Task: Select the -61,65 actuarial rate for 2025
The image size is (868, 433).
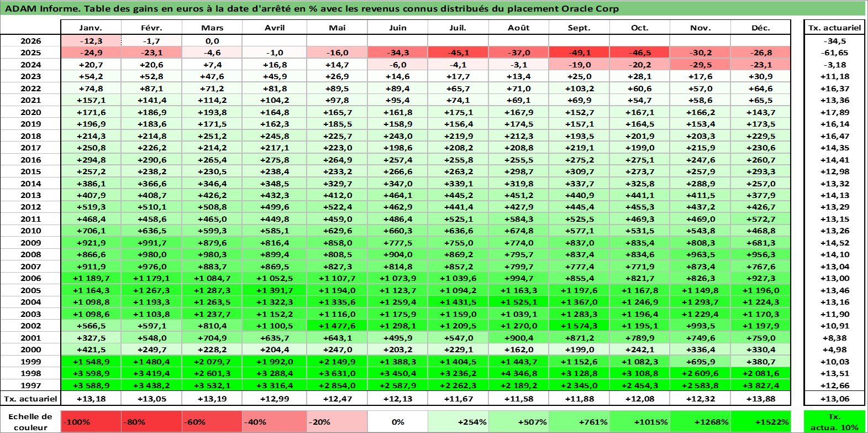Action: coord(834,53)
